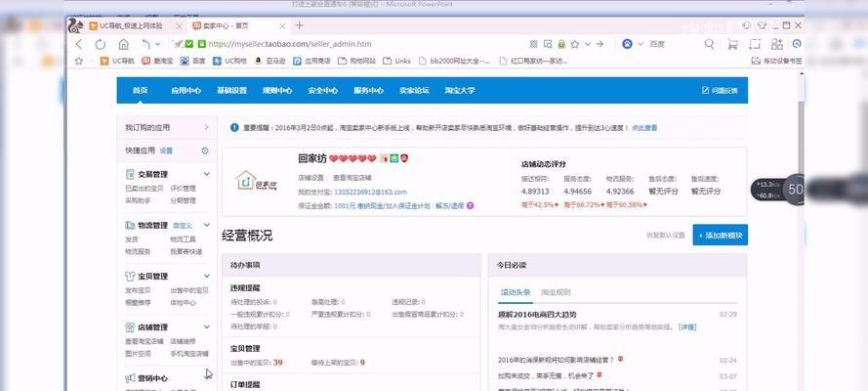Viewport: 868px width, 391px height.
Task: Open the QR code icon in address bar
Action: [533, 44]
